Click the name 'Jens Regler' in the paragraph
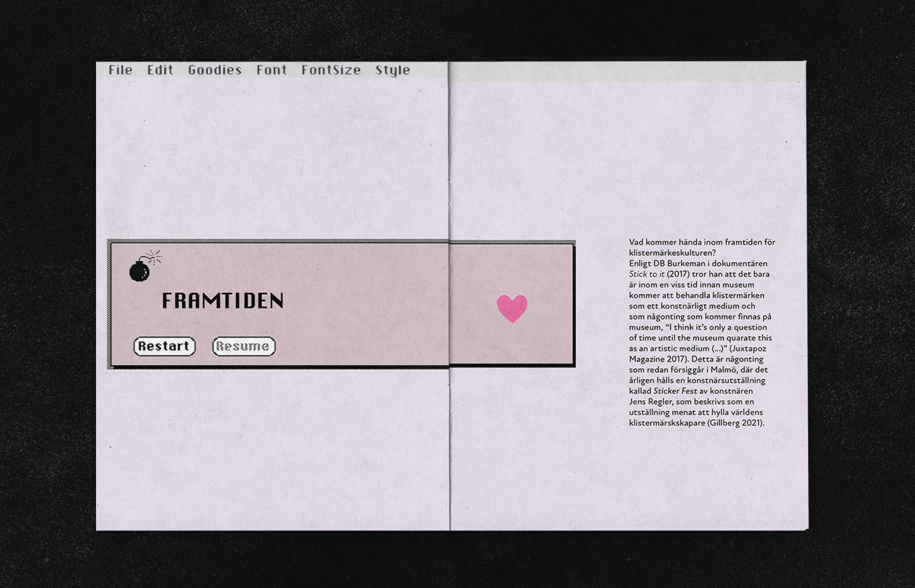Viewport: 915px width, 588px height. coord(651,402)
